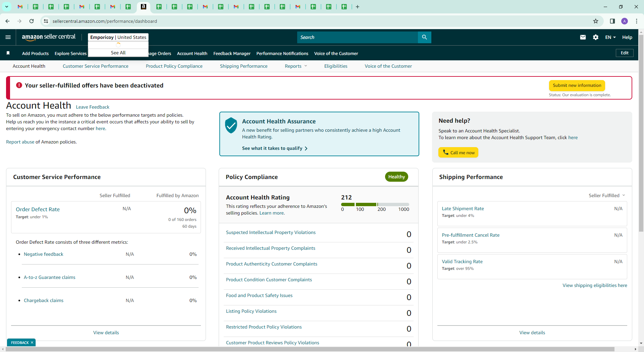The width and height of the screenshot is (644, 352).
Task: Open Feedback Manager in the top navigation
Action: pos(232,53)
